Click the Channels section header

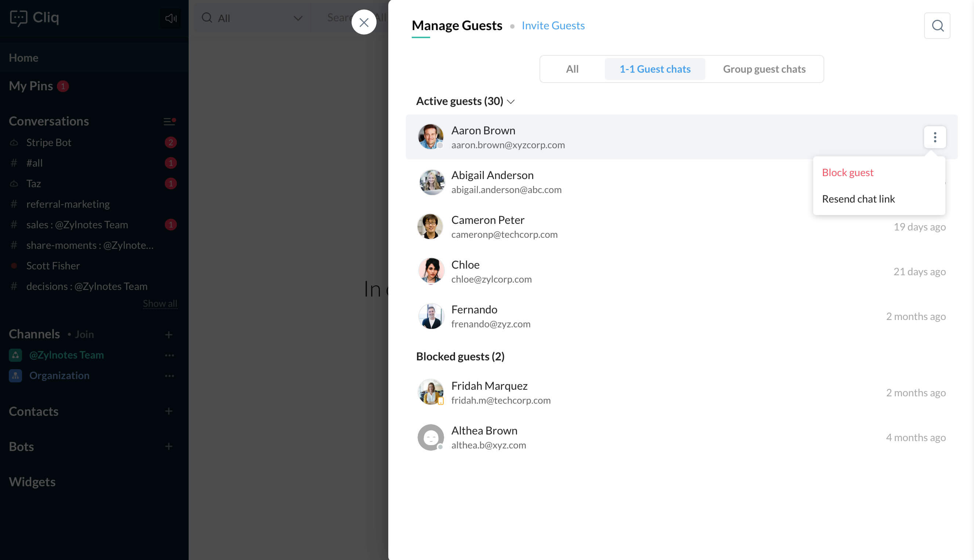[x=34, y=334]
